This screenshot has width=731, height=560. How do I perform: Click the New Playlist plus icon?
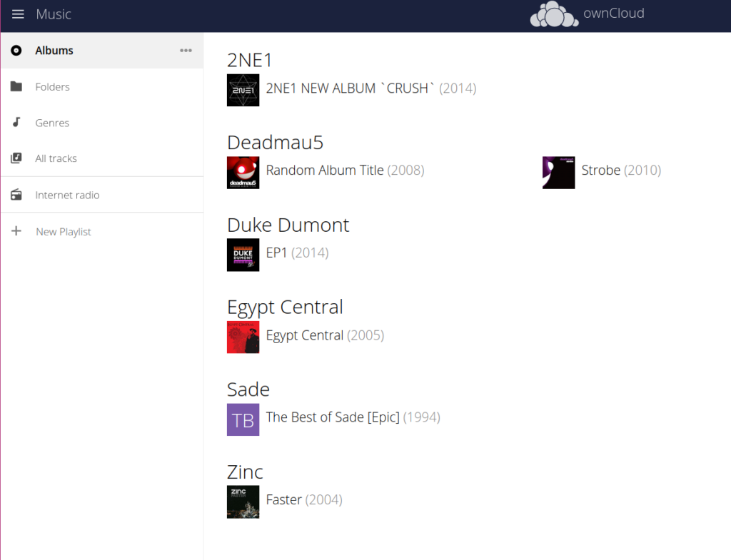point(16,230)
